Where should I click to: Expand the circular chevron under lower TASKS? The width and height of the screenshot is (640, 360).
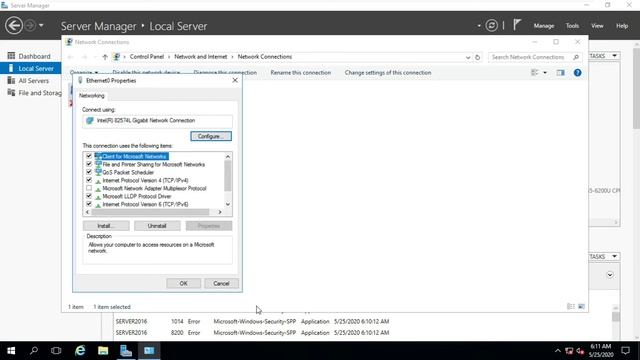click(610, 275)
